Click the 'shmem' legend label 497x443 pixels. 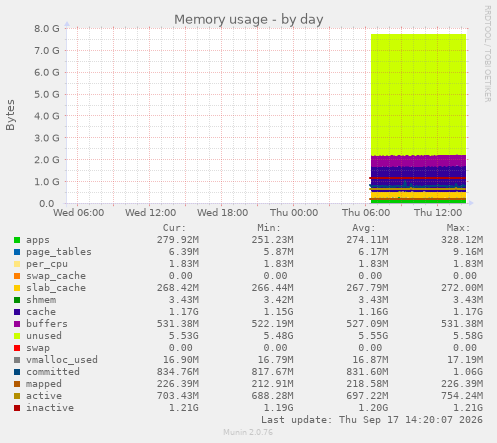[x=41, y=300]
